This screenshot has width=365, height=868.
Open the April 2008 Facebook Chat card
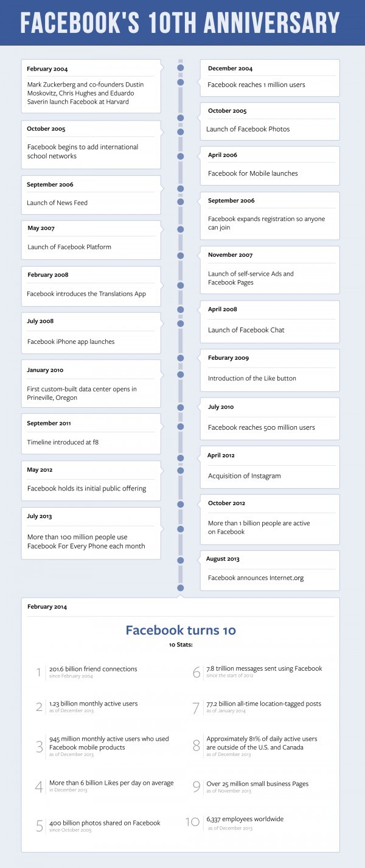[x=270, y=321]
